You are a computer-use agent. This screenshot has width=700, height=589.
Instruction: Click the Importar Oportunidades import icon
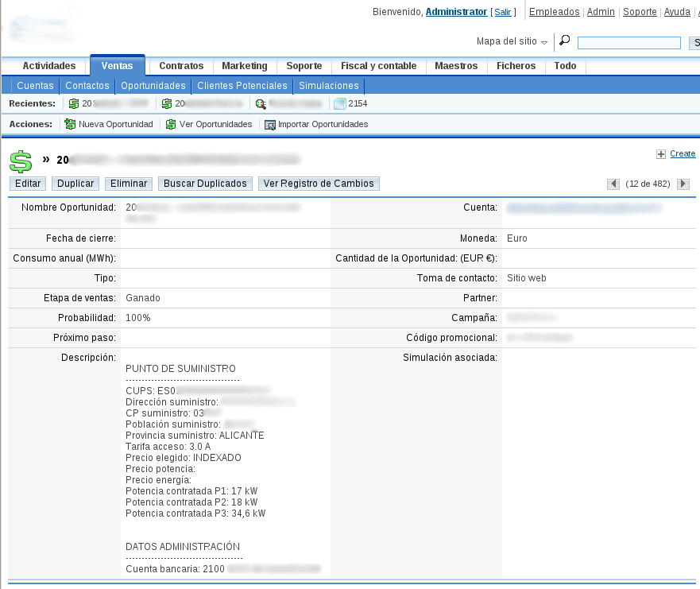(x=272, y=124)
